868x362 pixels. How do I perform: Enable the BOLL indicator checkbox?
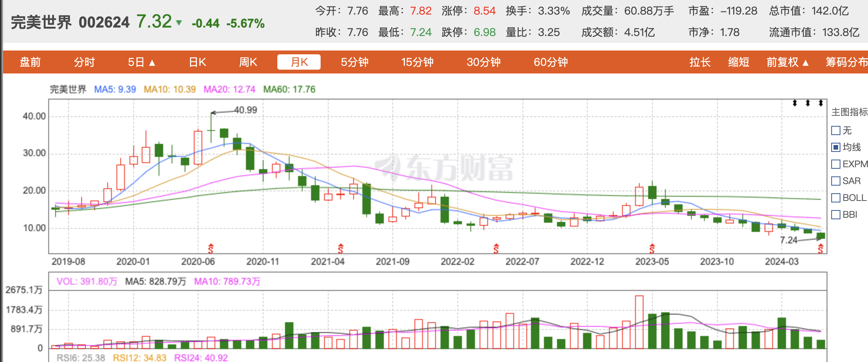[x=836, y=198]
